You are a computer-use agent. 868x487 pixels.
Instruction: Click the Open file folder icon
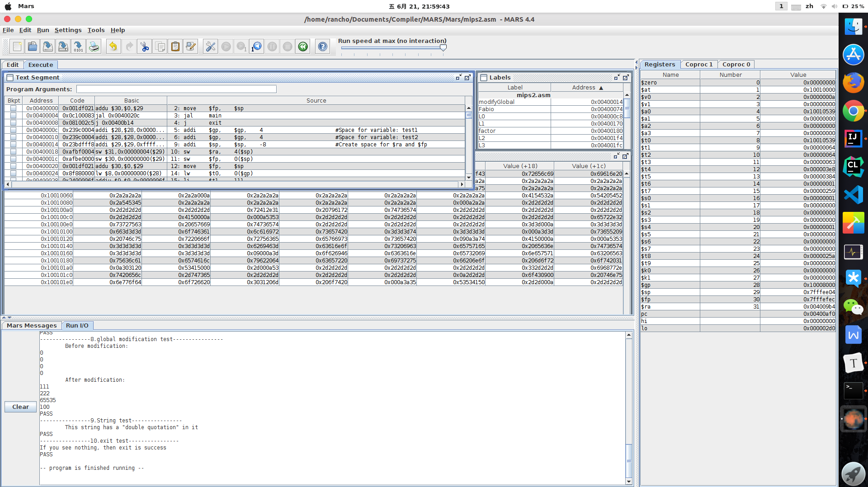coord(33,47)
